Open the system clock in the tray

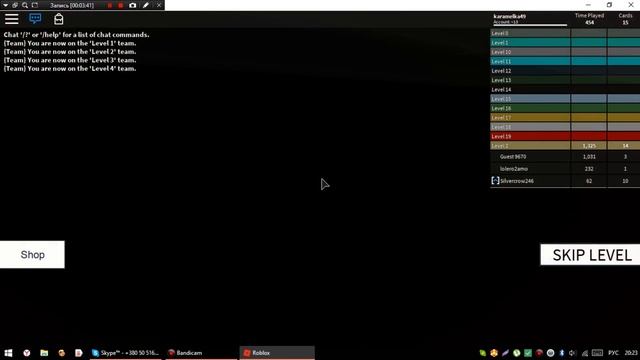631,353
